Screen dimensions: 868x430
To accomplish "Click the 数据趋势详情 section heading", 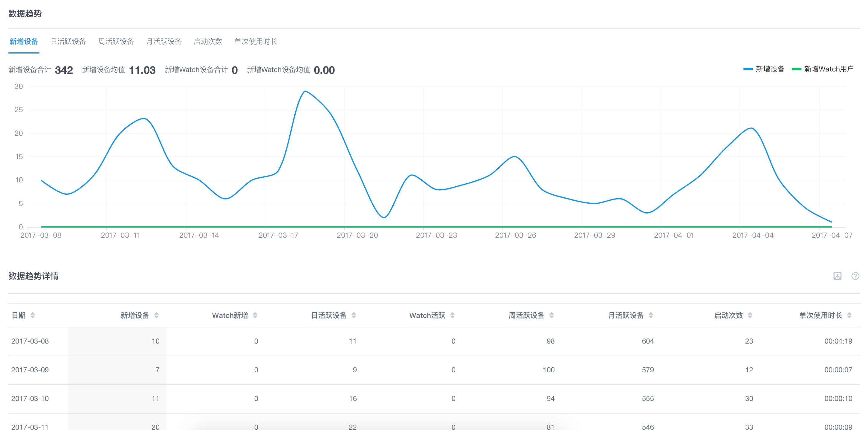I will [x=33, y=276].
